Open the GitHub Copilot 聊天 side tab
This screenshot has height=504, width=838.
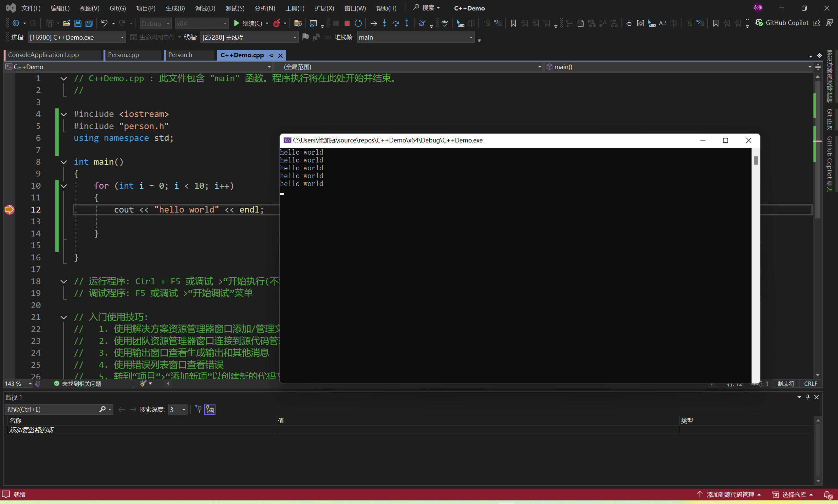point(829,164)
